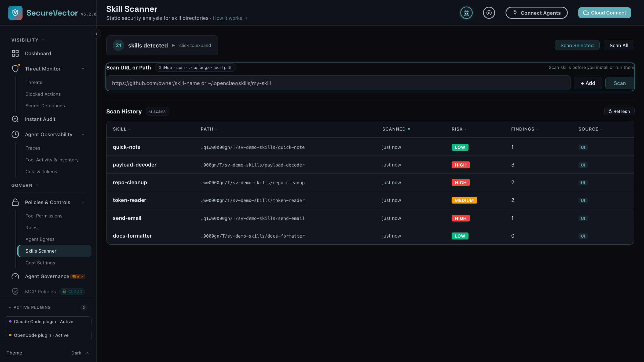
Task: Dismiss the NEW badge on Agent Governance
Action: [82, 276]
